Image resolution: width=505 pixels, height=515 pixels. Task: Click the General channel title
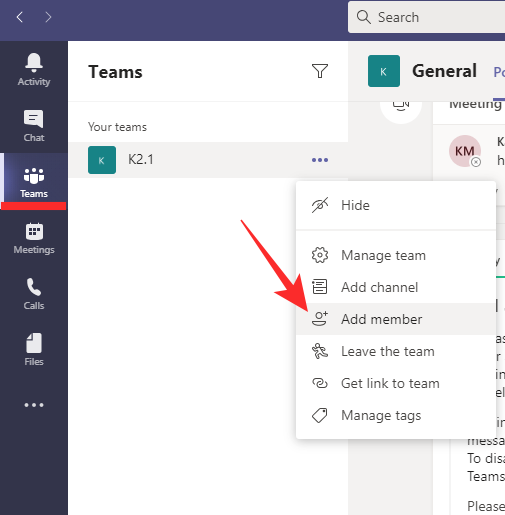coord(444,71)
